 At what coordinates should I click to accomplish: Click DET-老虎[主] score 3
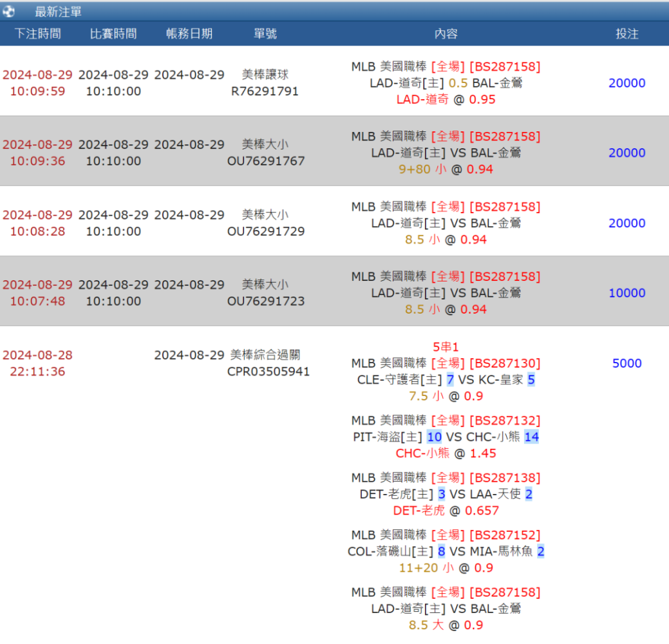(442, 494)
